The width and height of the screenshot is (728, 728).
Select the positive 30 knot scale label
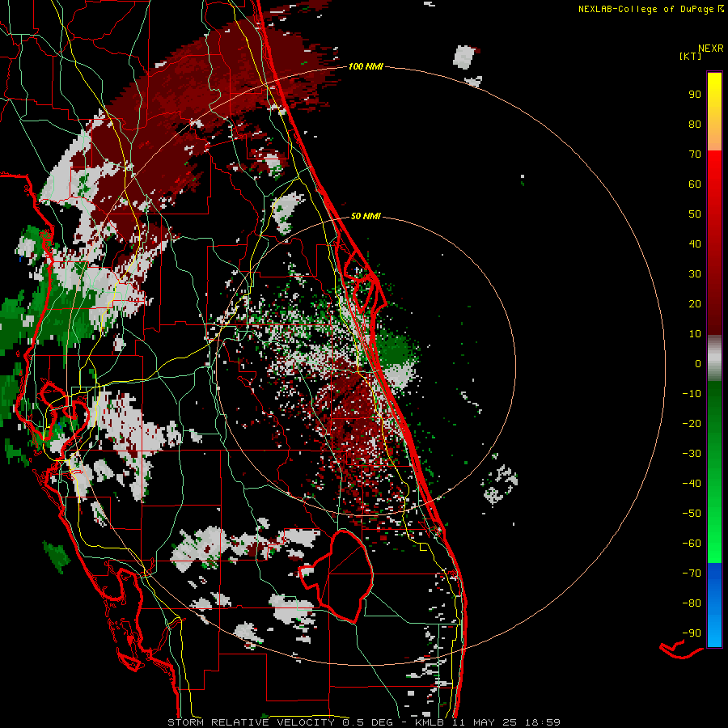point(695,274)
